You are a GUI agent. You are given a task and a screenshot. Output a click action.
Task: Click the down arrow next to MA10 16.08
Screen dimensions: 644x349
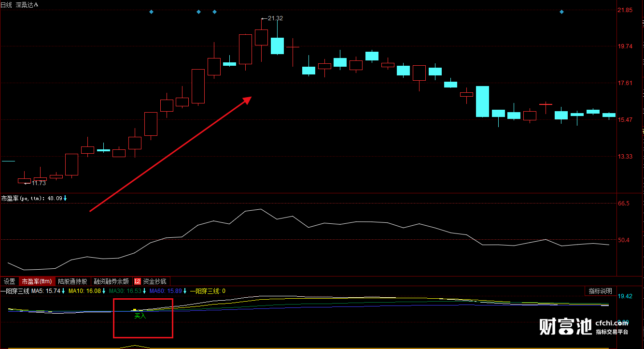click(104, 291)
